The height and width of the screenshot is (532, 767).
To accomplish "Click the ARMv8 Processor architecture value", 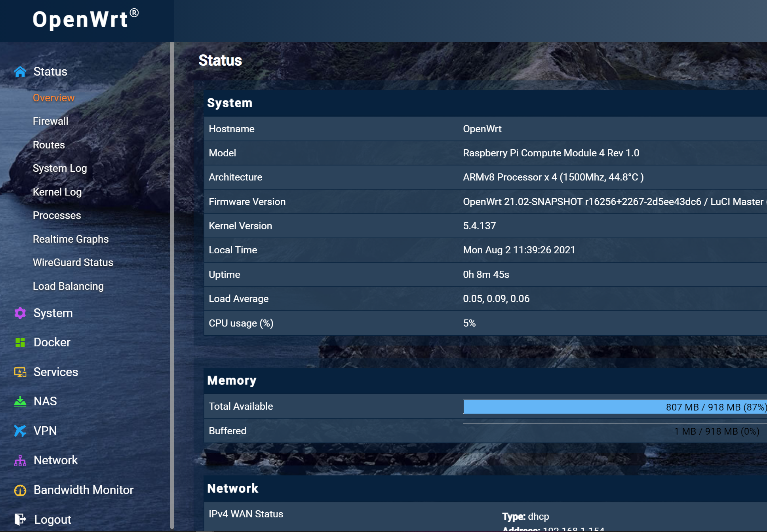I will 553,177.
